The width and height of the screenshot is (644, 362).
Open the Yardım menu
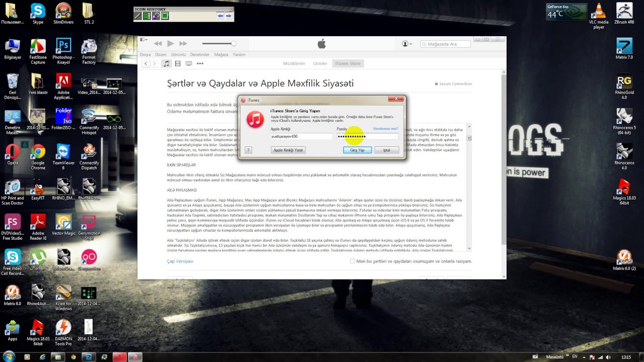(x=239, y=54)
